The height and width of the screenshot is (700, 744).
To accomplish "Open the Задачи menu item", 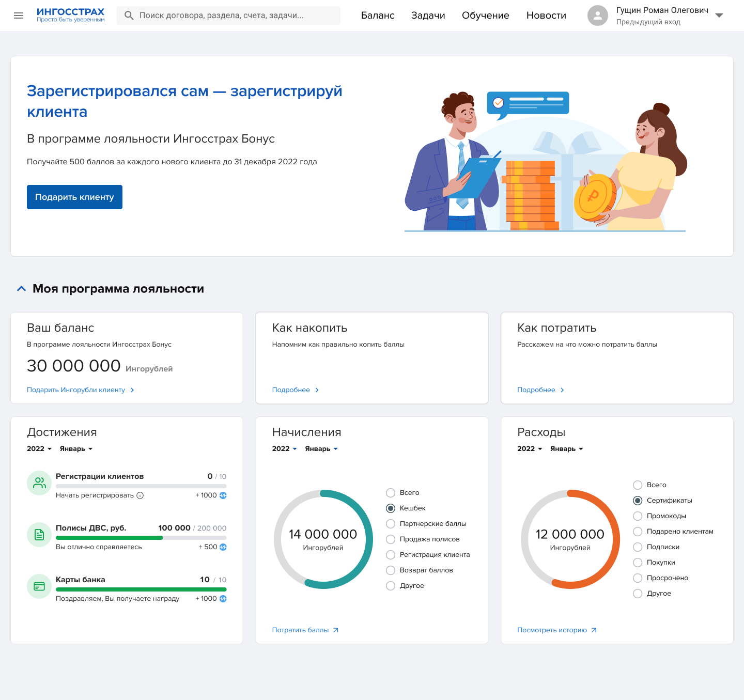I will pos(428,15).
